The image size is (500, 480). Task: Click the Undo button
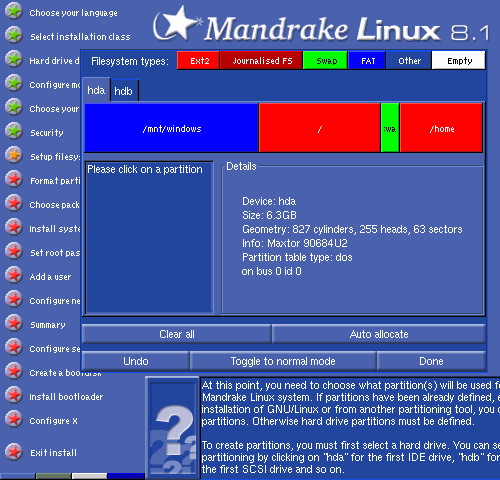coord(135,361)
